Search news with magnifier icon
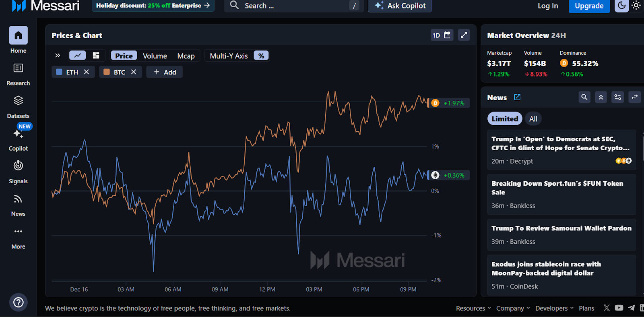 [584, 97]
